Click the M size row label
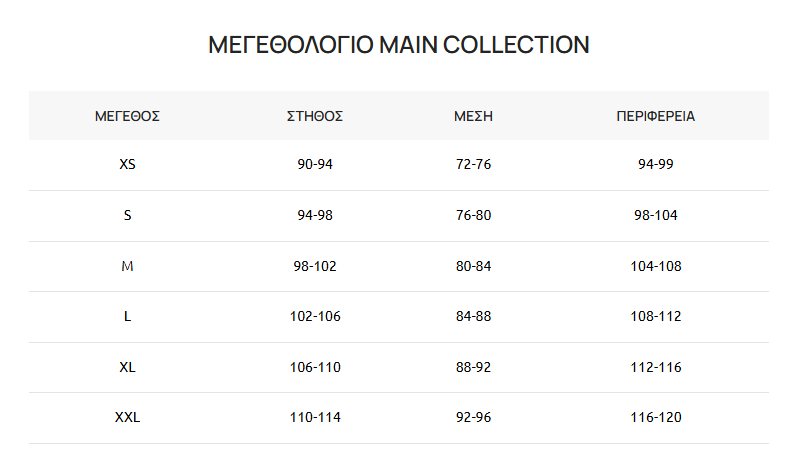 coord(127,266)
